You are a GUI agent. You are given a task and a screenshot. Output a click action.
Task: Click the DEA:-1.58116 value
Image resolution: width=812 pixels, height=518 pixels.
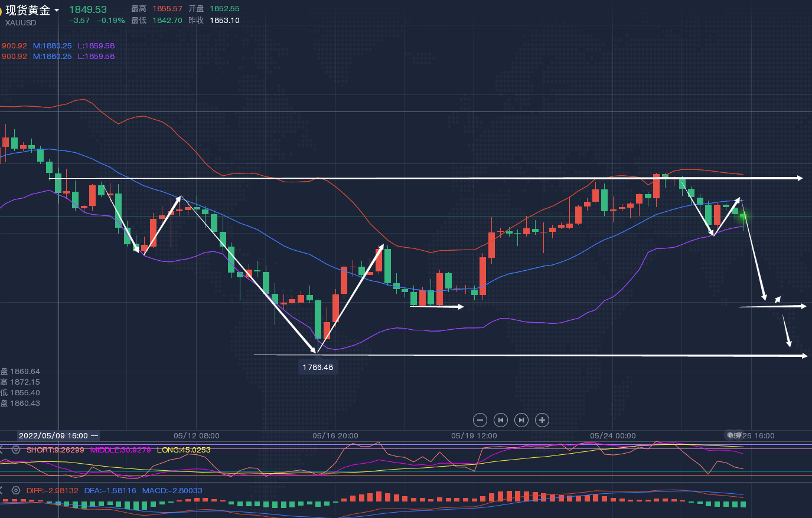coord(110,490)
